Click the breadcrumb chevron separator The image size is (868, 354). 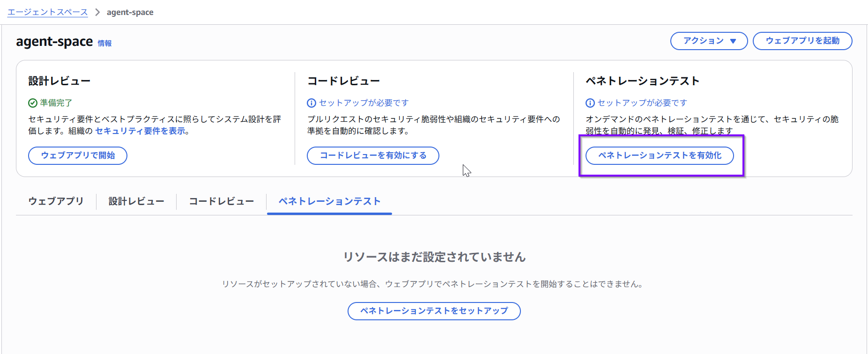click(97, 12)
